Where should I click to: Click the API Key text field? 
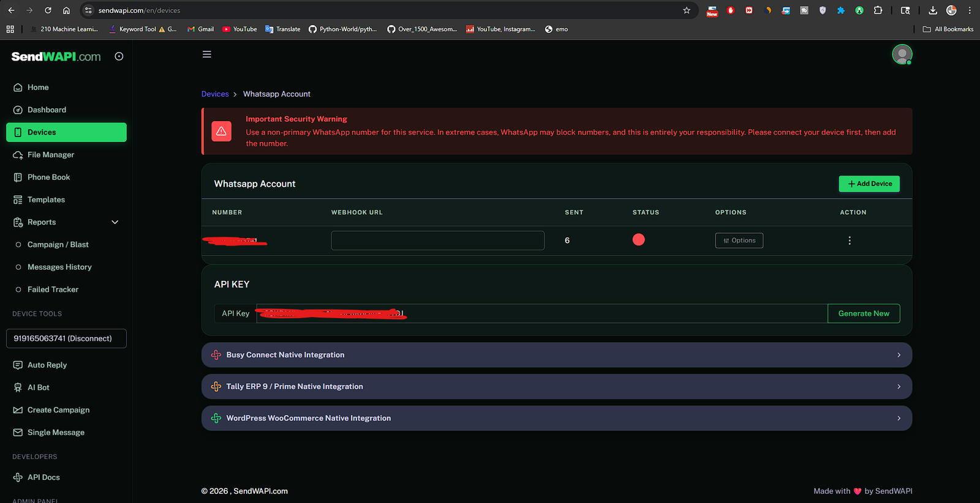541,313
